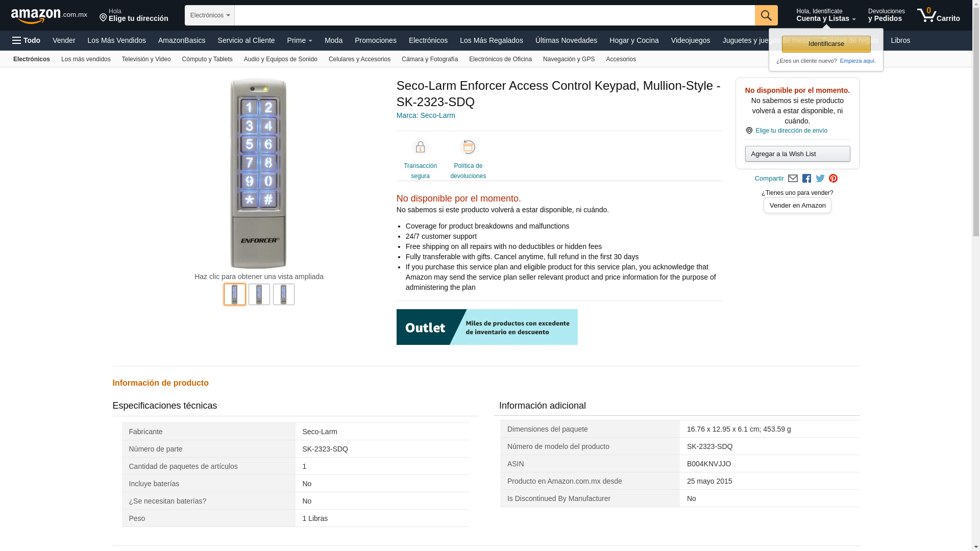Share product via email envelope icon
Screen dimensions: 980x551
tap(793, 179)
